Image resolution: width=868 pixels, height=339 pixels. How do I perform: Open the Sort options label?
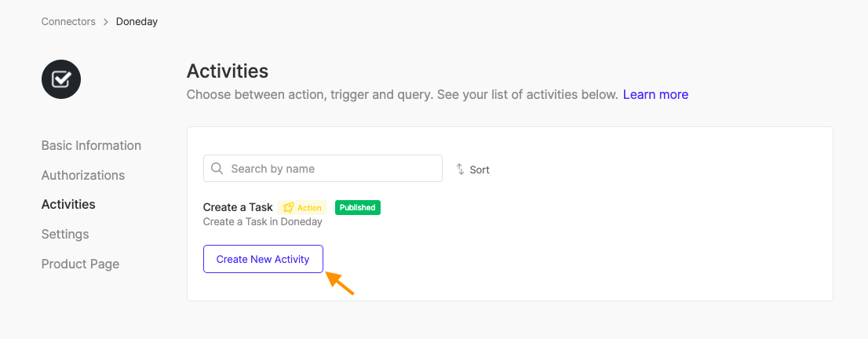tap(480, 169)
